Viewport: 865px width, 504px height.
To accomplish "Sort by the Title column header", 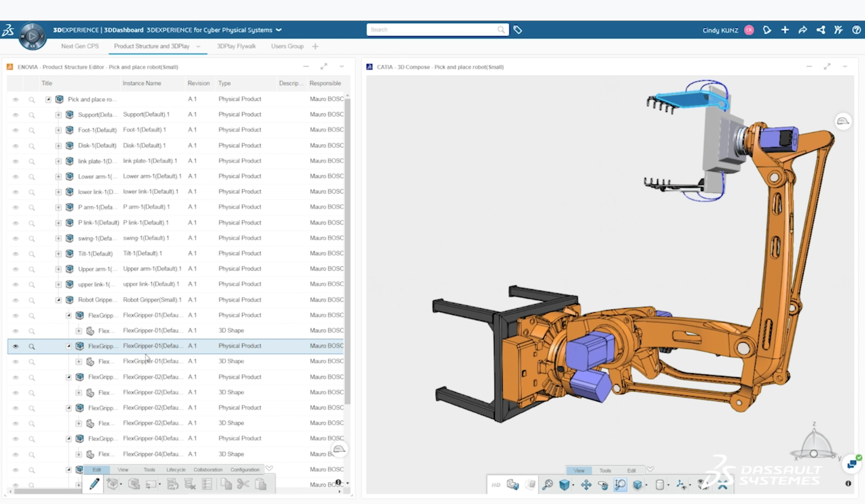I will [47, 83].
